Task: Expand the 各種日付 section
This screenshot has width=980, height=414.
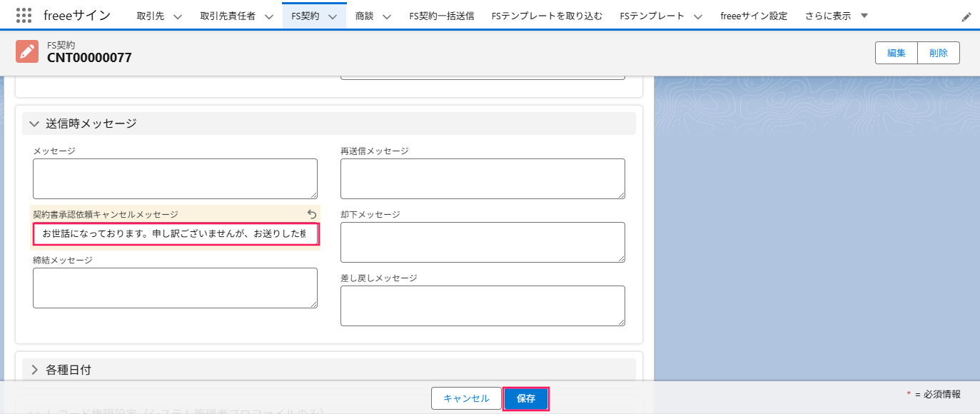Action: 34,370
